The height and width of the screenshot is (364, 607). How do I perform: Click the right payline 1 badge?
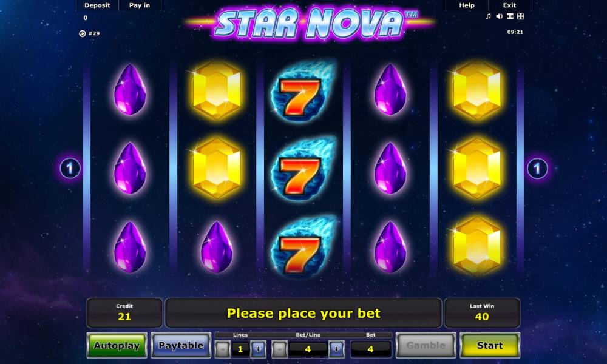[537, 168]
